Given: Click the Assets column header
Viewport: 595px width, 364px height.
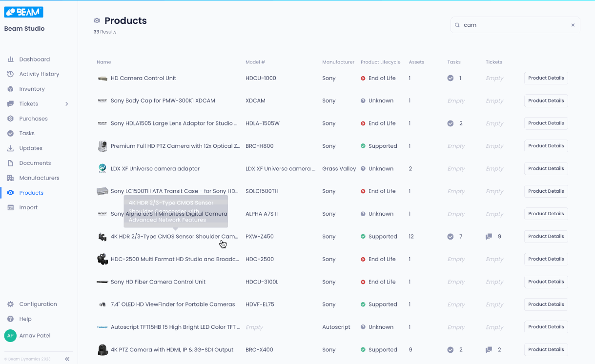Looking at the screenshot, I should coord(416,62).
